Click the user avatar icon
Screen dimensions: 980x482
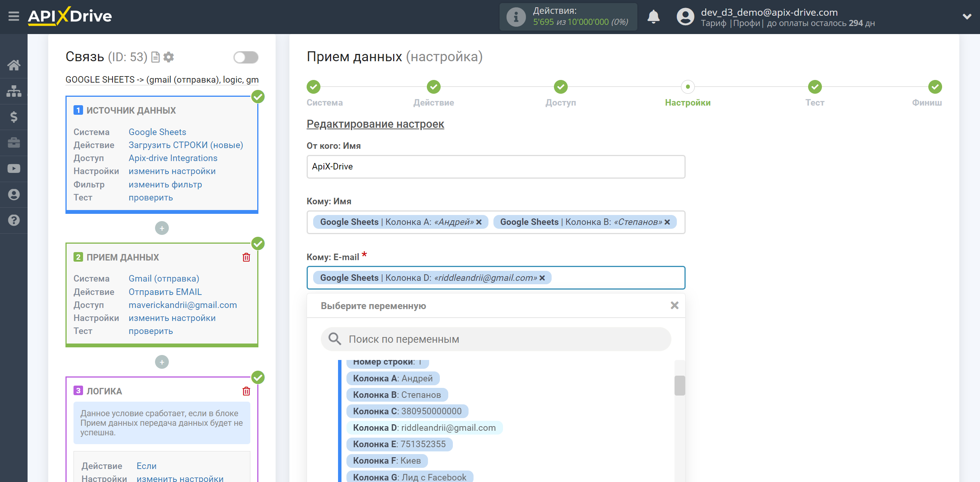685,17
